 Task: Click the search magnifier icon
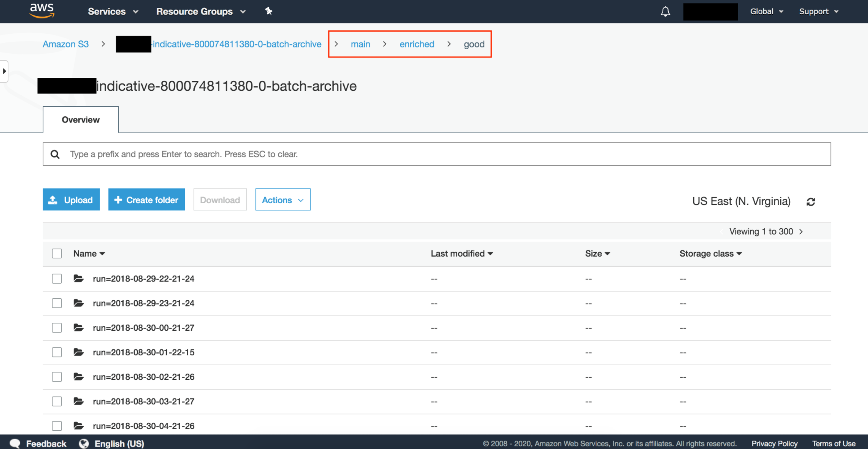point(55,154)
